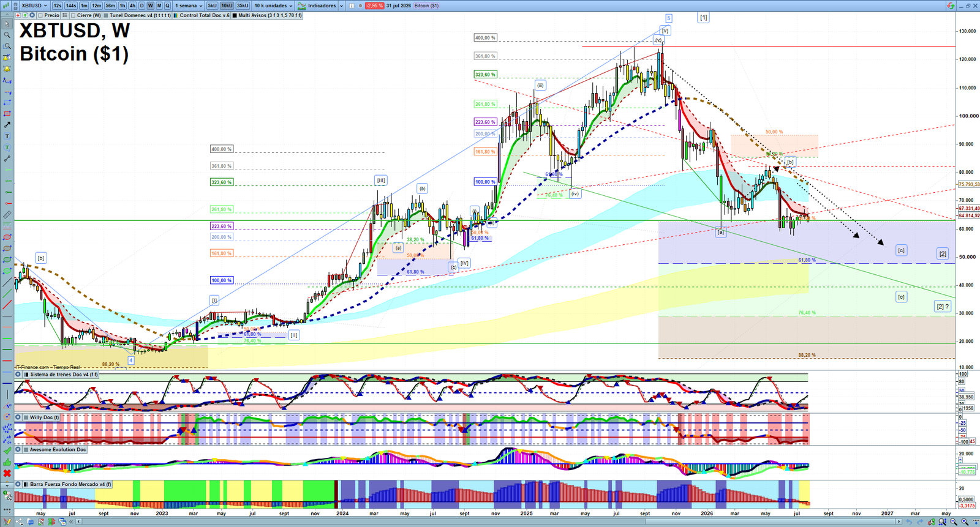The image size is (980, 527).
Task: Activate the magnifying glass zoom tool
Action: pyautogui.click(x=7, y=35)
